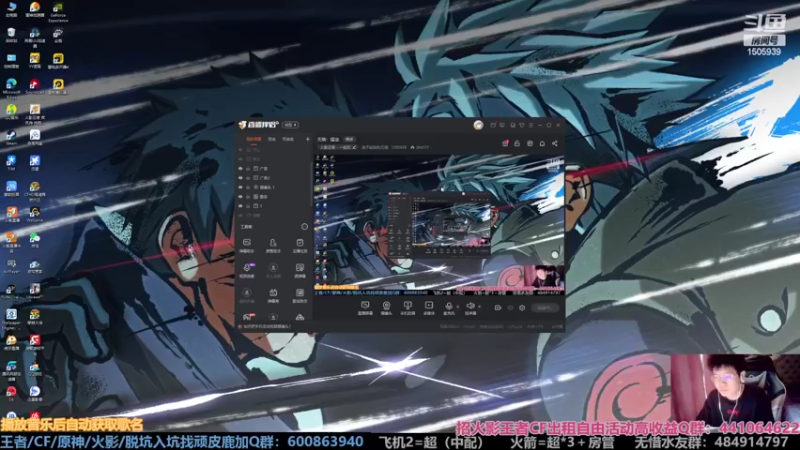
Task: Open the first toolbox tool, danmaku assistant
Action: [246, 245]
